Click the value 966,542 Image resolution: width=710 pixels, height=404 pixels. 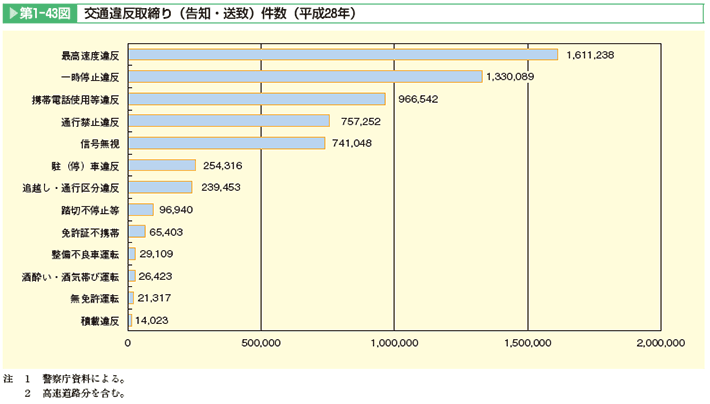(418, 99)
